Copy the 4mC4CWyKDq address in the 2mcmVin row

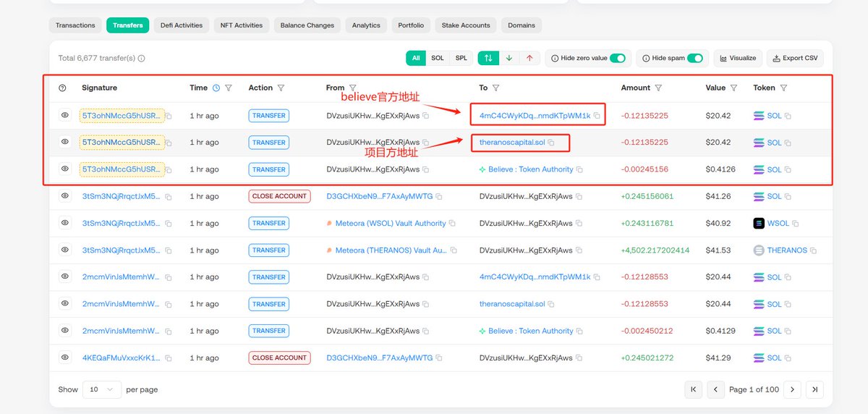(597, 277)
